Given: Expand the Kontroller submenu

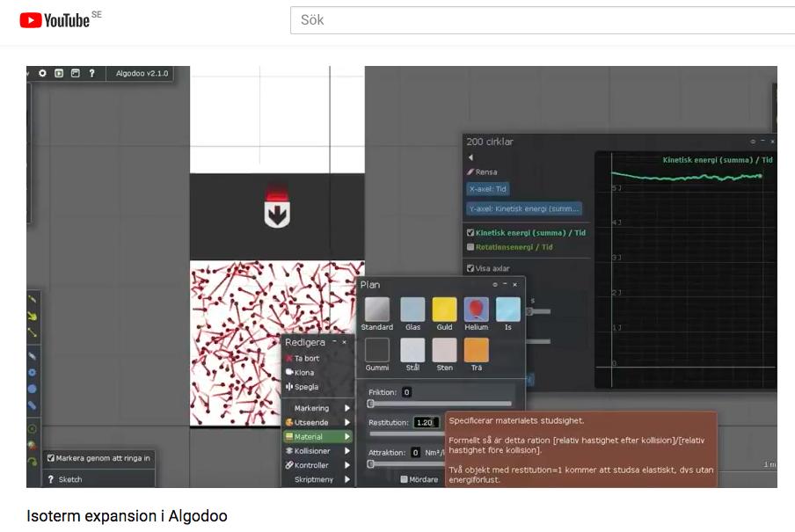Looking at the screenshot, I should (x=317, y=465).
